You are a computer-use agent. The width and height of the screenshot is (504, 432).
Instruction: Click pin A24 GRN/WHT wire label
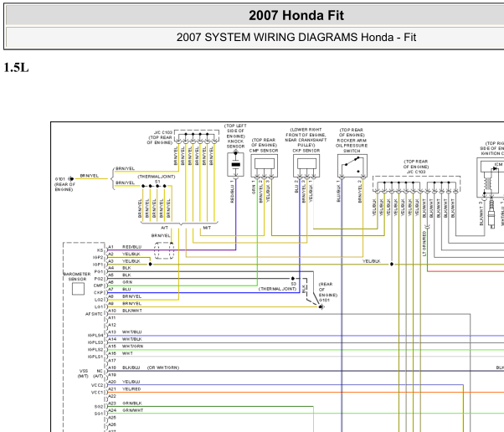click(133, 410)
